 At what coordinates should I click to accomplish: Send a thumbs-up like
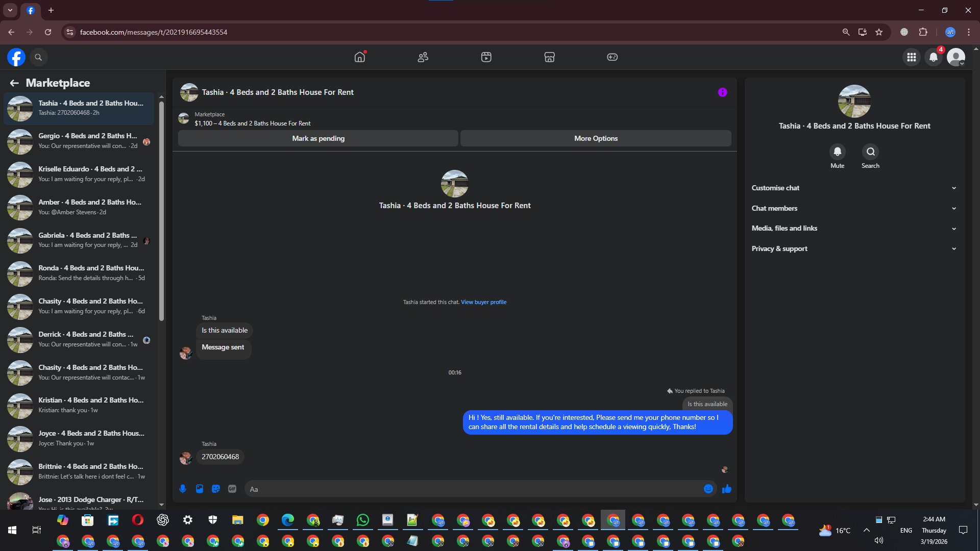click(727, 489)
